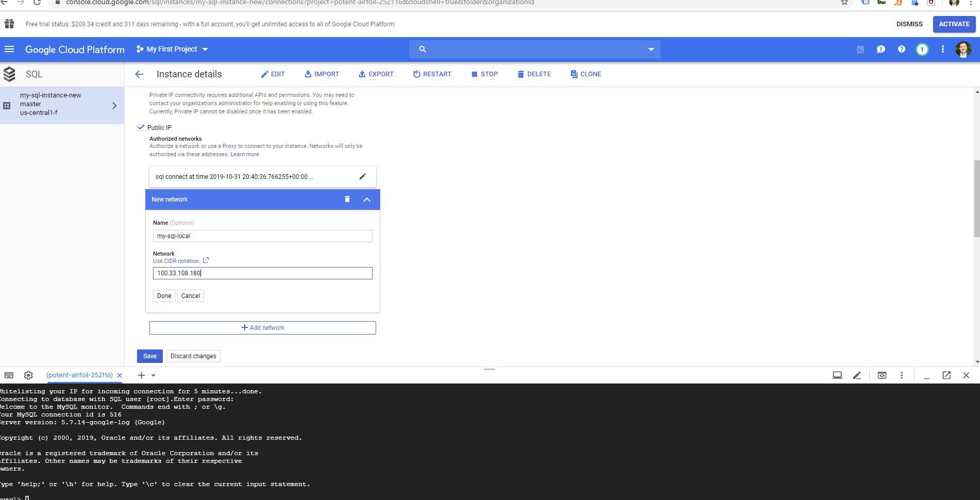
Task: Click Discard changes button
Action: click(193, 356)
